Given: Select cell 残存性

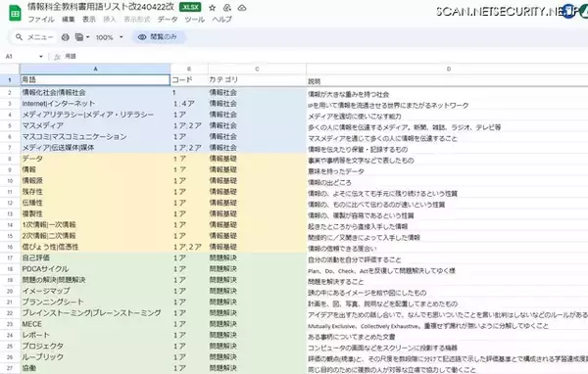Looking at the screenshot, I should (x=95, y=192).
